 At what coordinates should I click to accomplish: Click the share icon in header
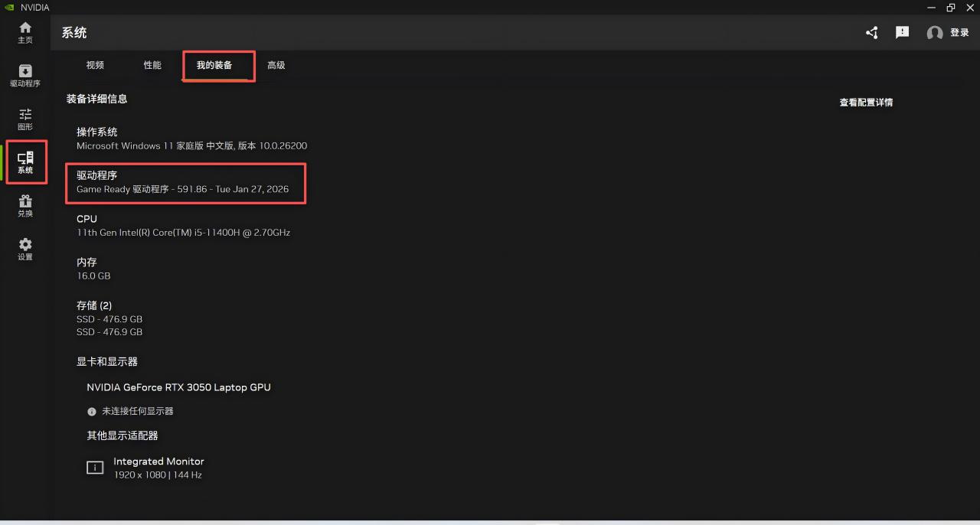[x=872, y=33]
